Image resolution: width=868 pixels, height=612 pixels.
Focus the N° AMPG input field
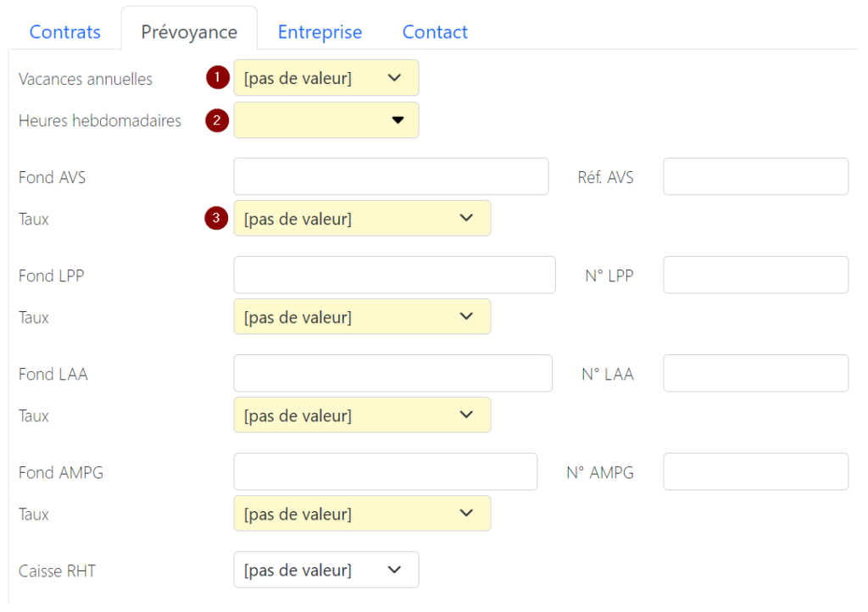755,472
